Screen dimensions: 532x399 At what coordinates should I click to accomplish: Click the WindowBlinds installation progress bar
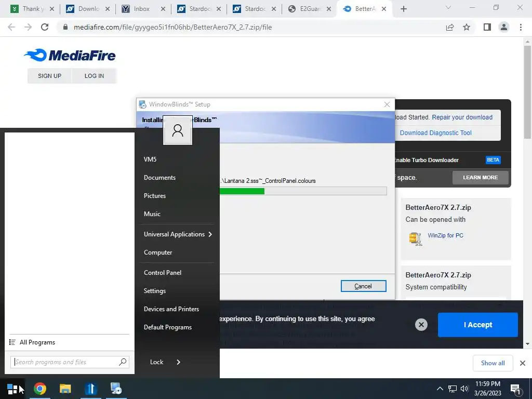303,191
